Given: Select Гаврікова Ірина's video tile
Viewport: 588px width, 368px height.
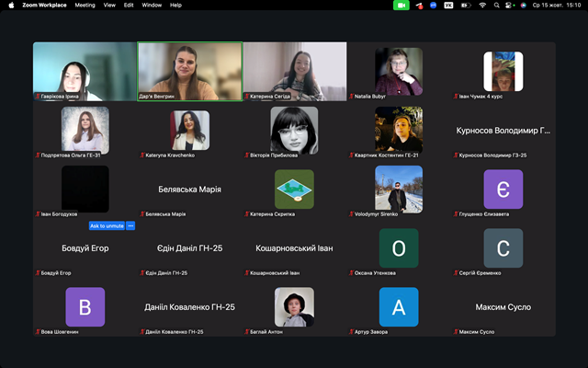Looking at the screenshot, I should pos(85,71).
